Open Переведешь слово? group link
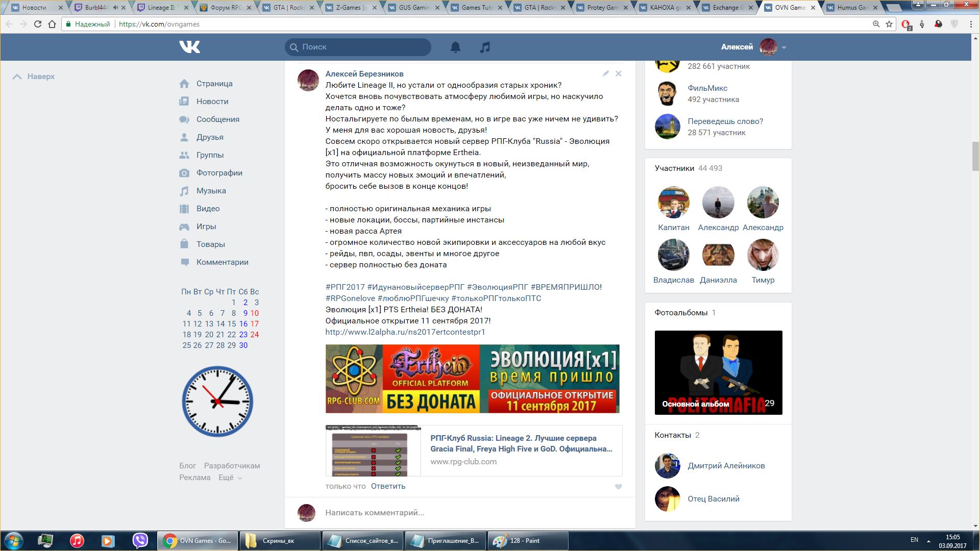The height and width of the screenshot is (551, 980). [725, 121]
